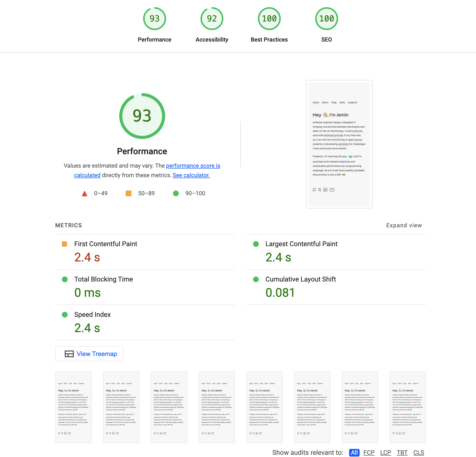Image resolution: width=476 pixels, height=457 pixels.
Task: Toggle the CLS audit filter
Action: [x=418, y=452]
